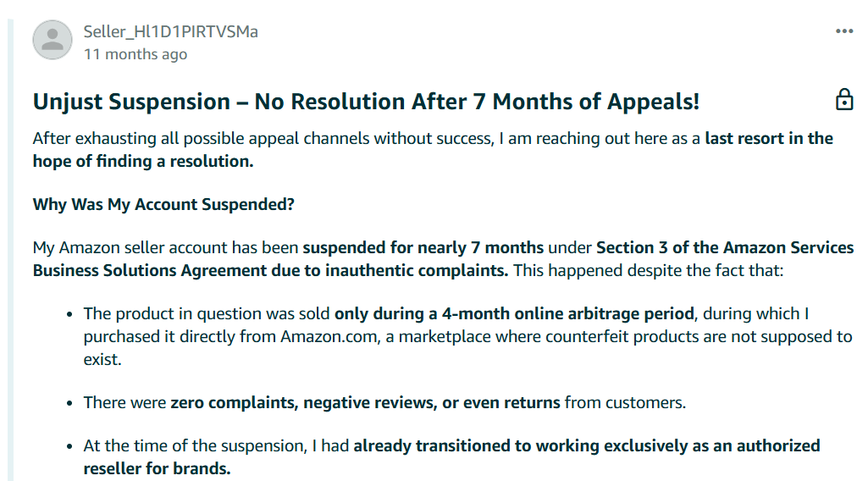
Task: Open the "Unjust Suspension" post title
Action: [366, 102]
